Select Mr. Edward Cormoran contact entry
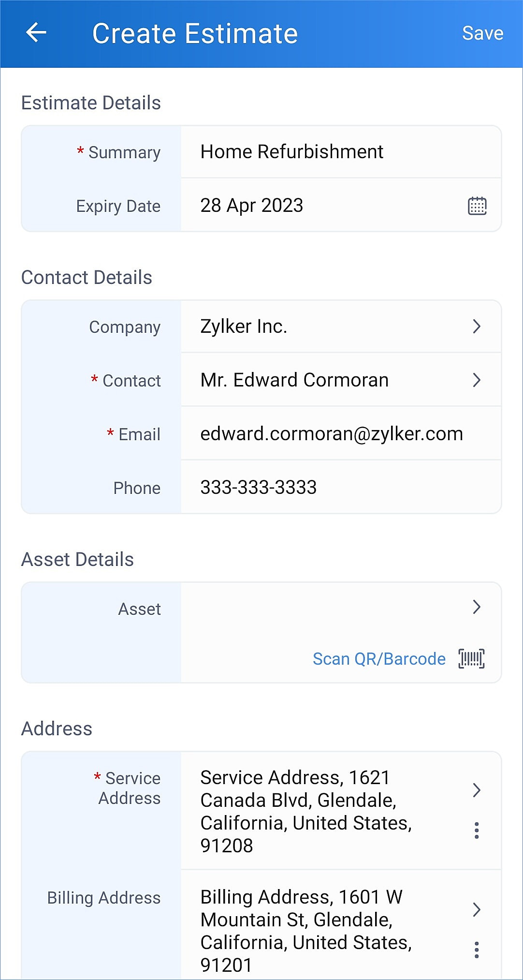Image resolution: width=523 pixels, height=980 pixels. tap(294, 380)
